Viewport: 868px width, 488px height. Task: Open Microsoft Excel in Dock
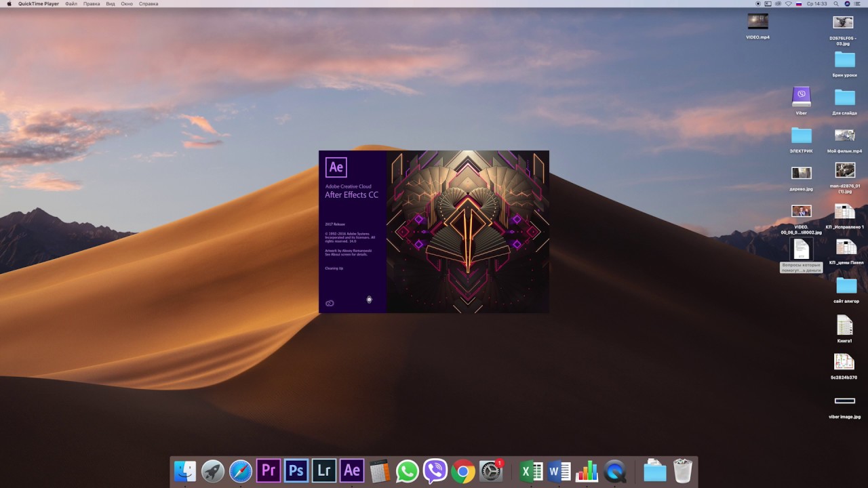531,471
